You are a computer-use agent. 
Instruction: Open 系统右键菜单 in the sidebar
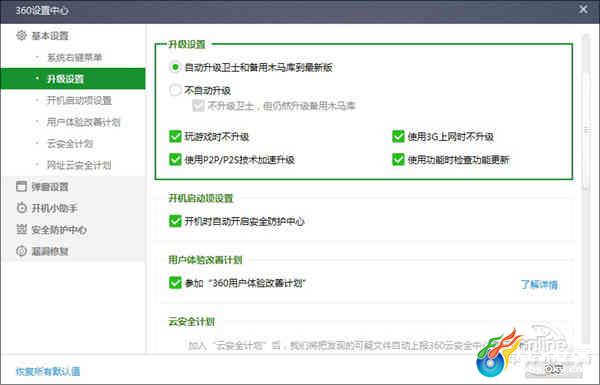(75, 57)
